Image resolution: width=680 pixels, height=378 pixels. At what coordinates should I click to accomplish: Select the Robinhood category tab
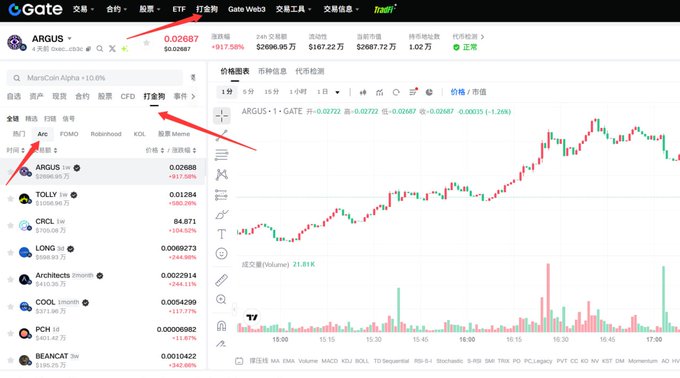point(106,134)
